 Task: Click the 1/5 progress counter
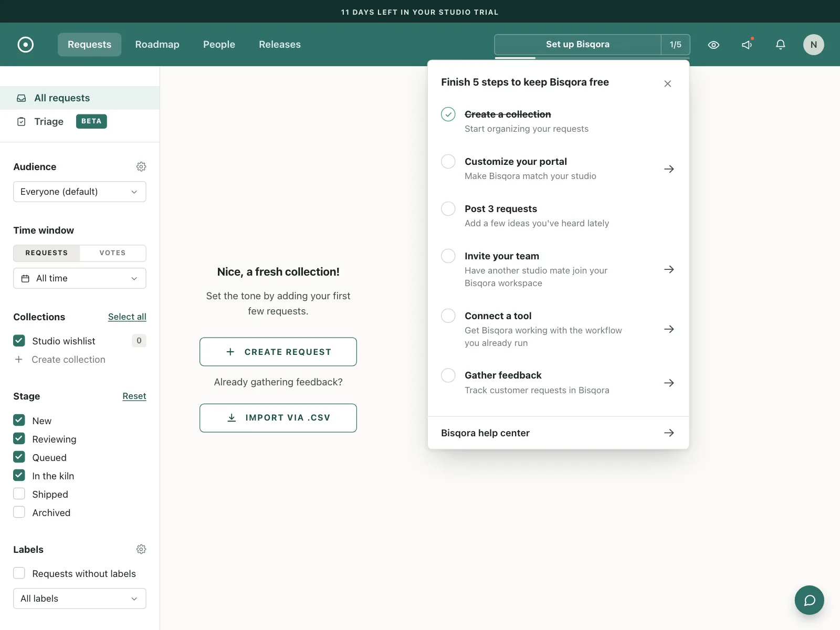(x=676, y=45)
